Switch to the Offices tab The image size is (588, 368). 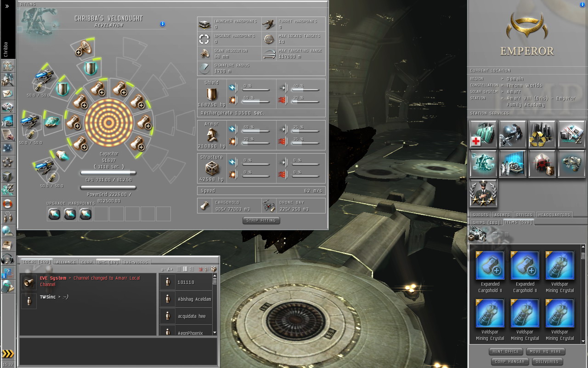(524, 215)
